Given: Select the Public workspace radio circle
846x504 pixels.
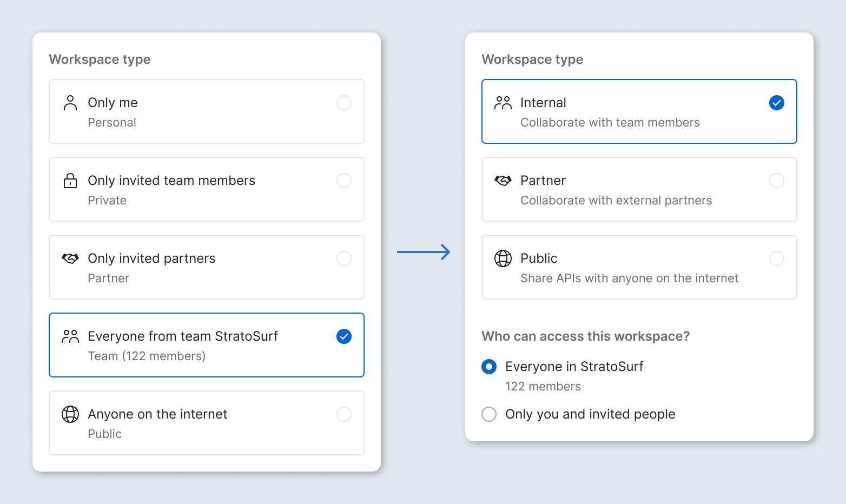Looking at the screenshot, I should point(777,258).
